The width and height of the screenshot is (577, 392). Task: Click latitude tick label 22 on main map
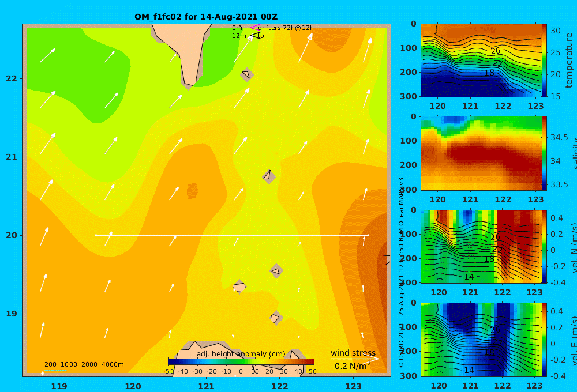pos(12,78)
